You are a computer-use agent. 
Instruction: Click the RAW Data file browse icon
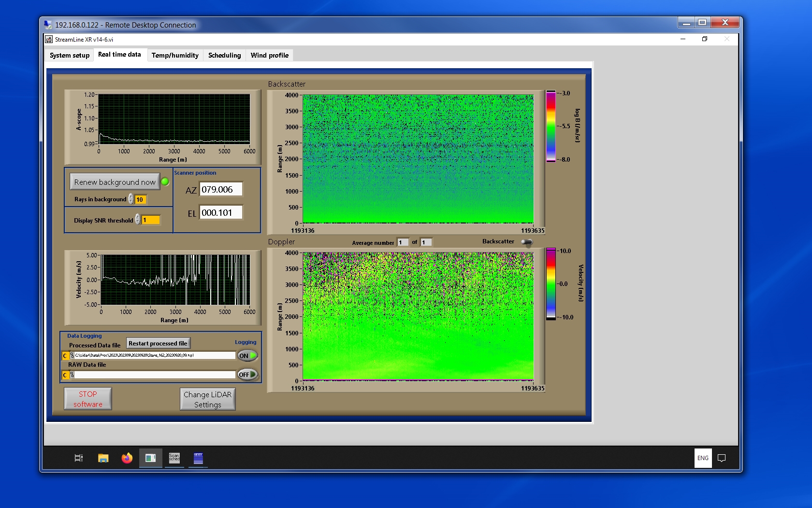[x=72, y=375]
